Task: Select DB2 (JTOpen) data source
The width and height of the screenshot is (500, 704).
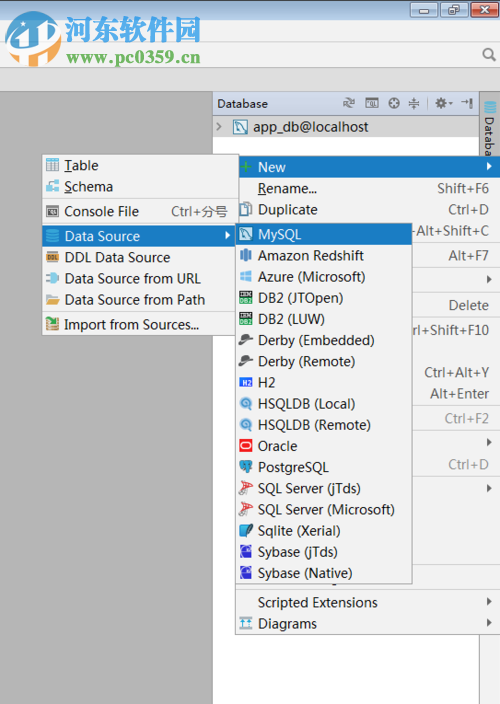Action: (324, 298)
